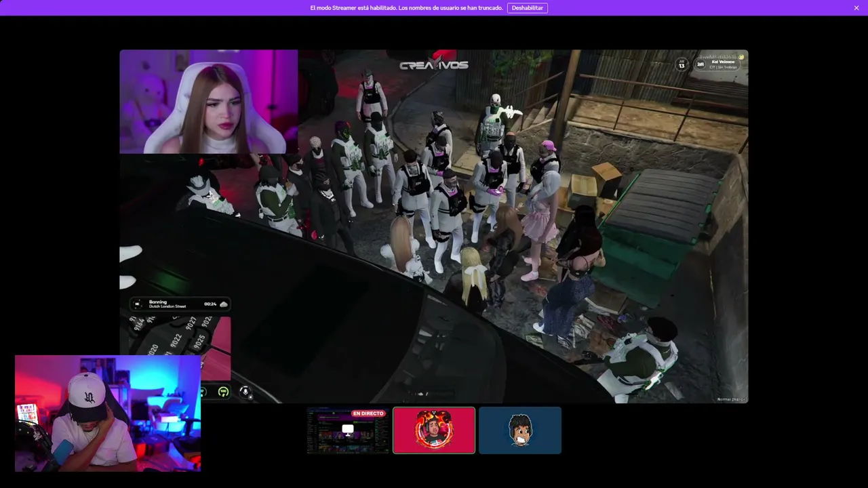Screen dimensions: 868x488
Task: Click the monitor icon on the screen share thumbnail
Action: click(348, 430)
